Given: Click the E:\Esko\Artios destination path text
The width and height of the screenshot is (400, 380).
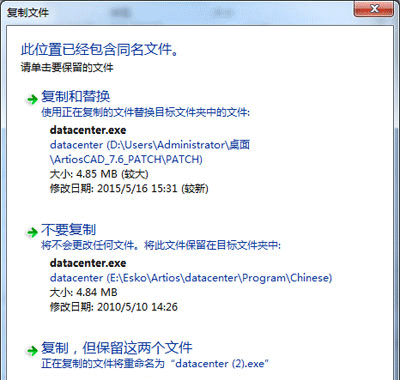Looking at the screenshot, I should point(191,278).
